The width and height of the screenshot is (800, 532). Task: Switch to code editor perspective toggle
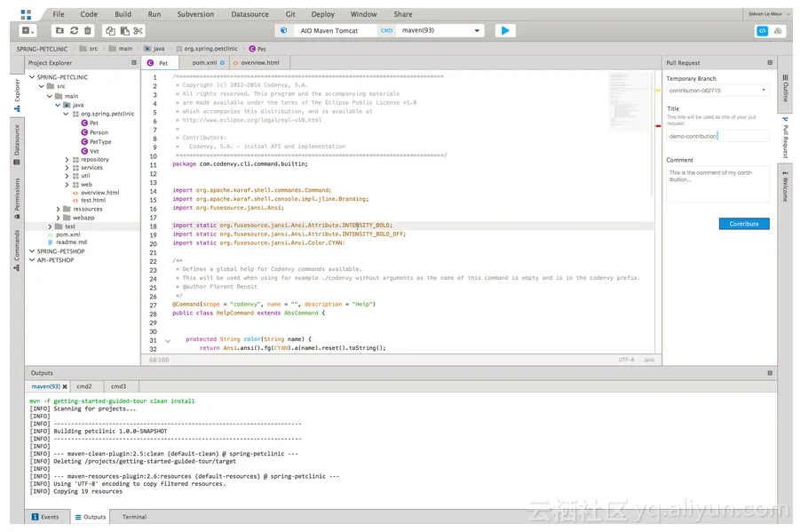coord(761,31)
